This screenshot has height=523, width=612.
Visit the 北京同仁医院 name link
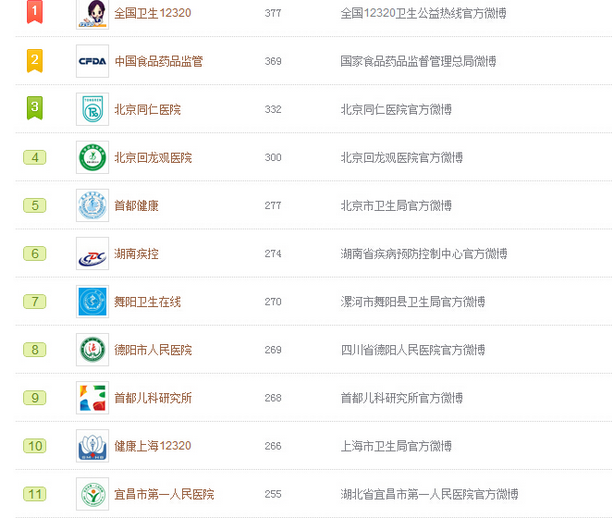pos(148,109)
